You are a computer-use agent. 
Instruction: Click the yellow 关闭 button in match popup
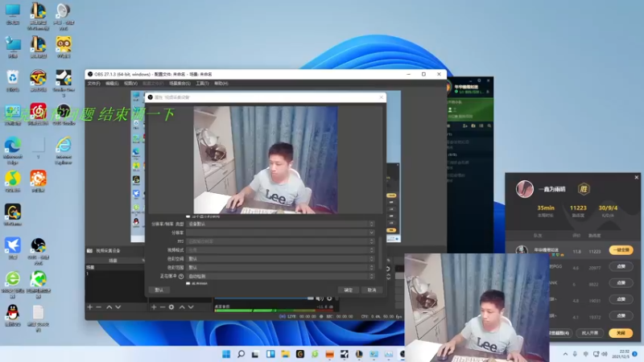[621, 333]
